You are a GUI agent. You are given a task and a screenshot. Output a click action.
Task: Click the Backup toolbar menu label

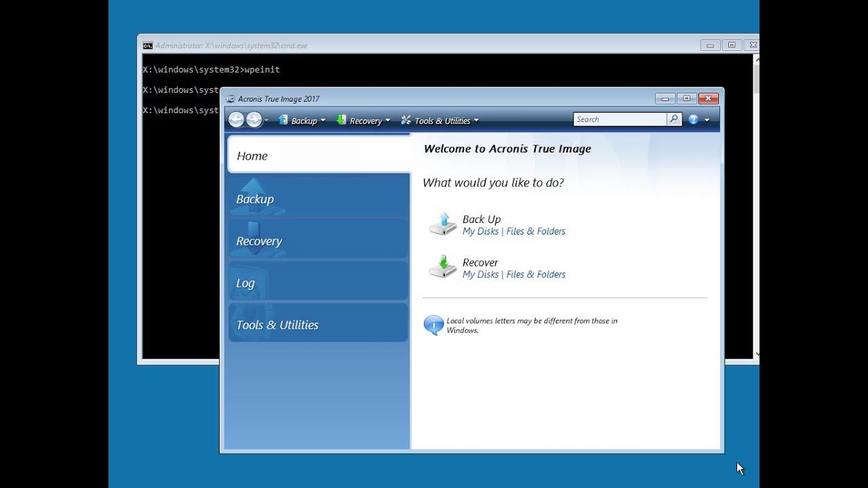point(304,121)
